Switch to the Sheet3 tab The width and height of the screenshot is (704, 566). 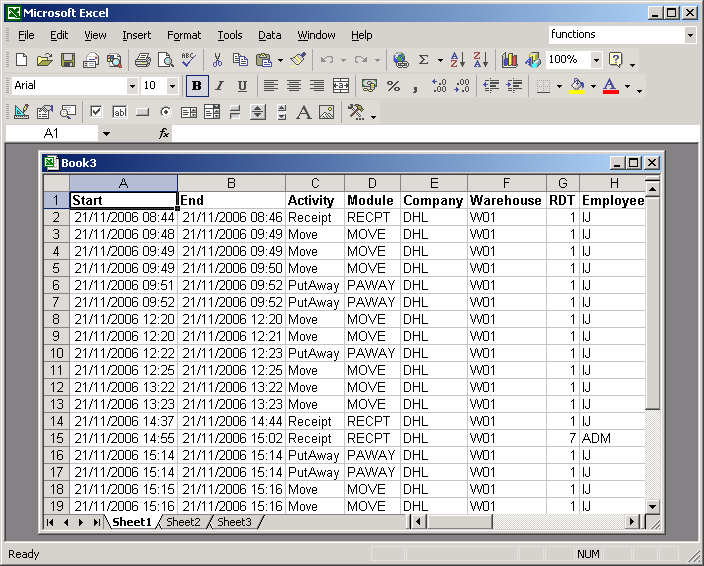coord(234,522)
